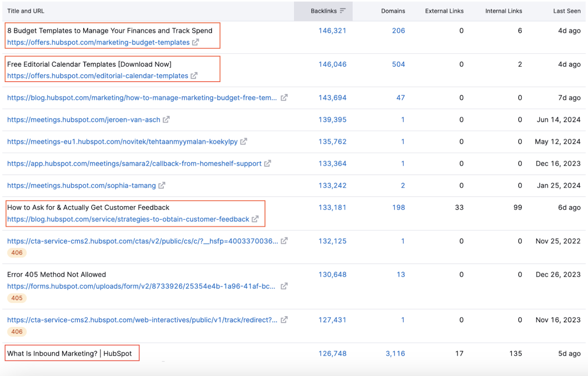Open external icon for callback-from-homeshelf-support URL
Viewport: 588px width, 376px height.
pyautogui.click(x=267, y=163)
